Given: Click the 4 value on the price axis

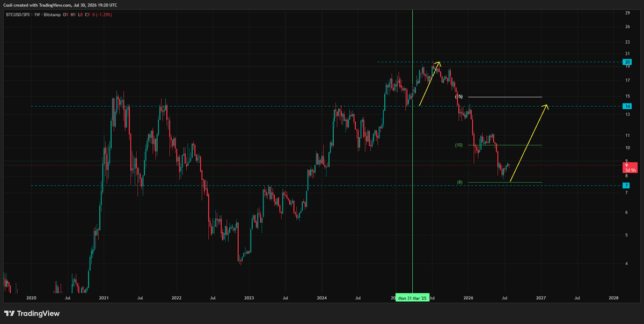Looking at the screenshot, I should pos(626,263).
